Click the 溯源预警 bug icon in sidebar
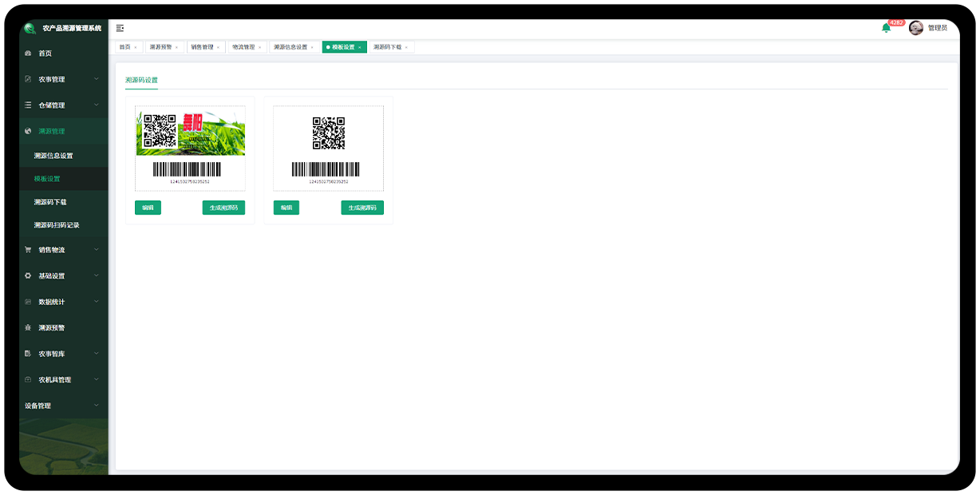980x495 pixels. (x=28, y=328)
